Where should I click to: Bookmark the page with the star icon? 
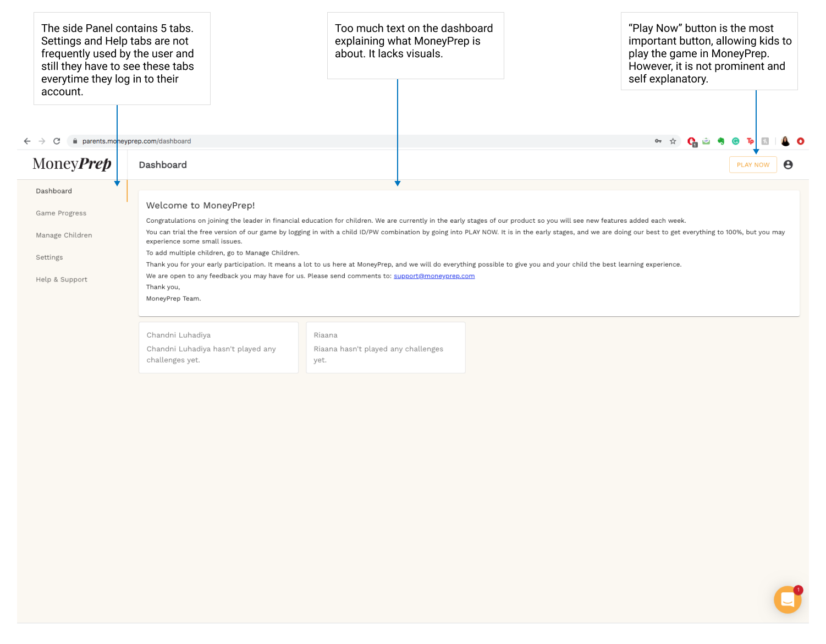[x=673, y=141]
